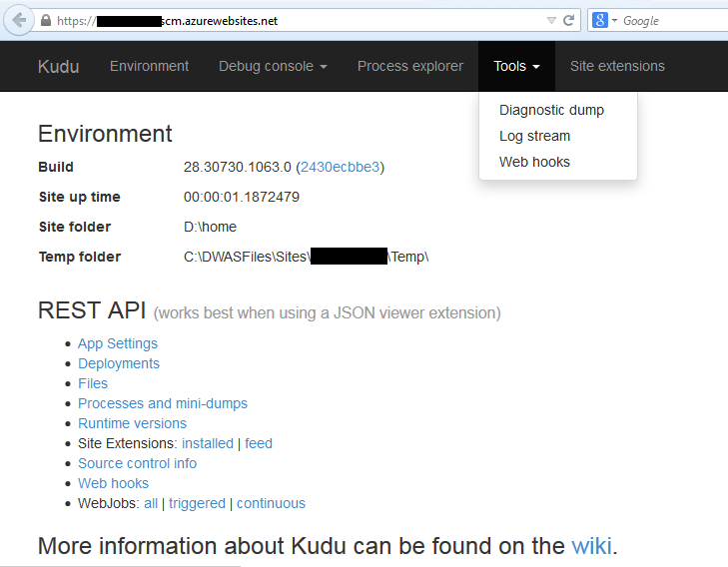The width and height of the screenshot is (728, 567).
Task: Select Diagnostic dump from Tools menu
Action: [551, 110]
